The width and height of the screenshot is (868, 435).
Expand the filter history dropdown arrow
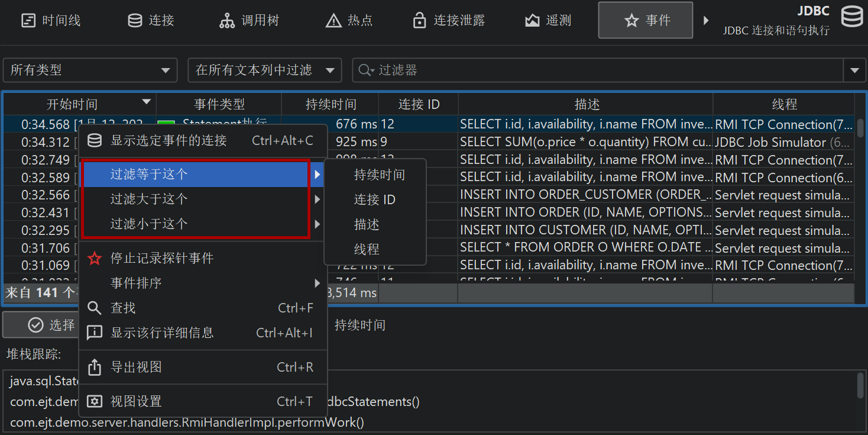click(854, 70)
